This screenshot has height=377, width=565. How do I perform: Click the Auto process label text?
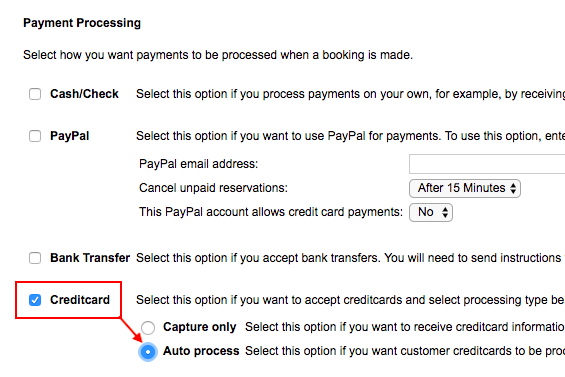pyautogui.click(x=201, y=351)
